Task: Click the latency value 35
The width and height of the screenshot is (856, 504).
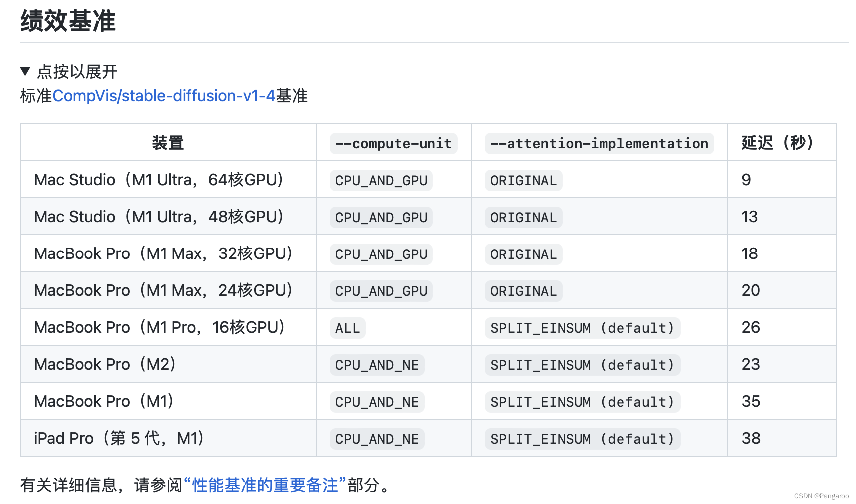Action: pos(751,401)
